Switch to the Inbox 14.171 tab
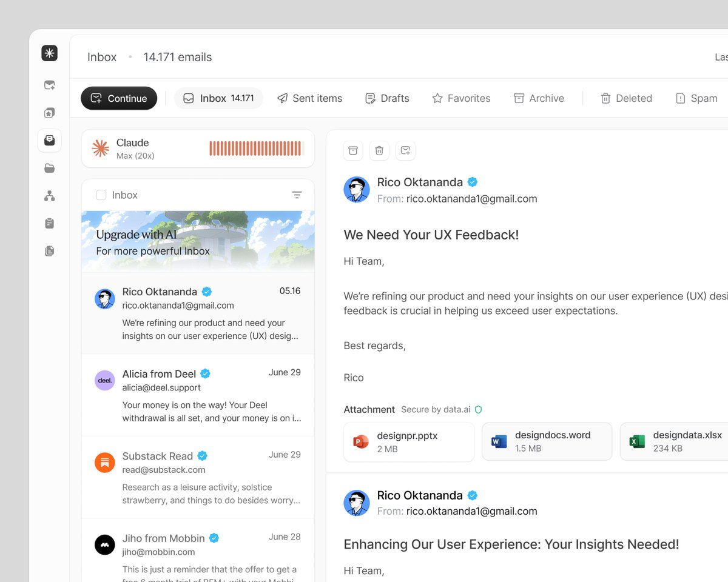Image resolution: width=728 pixels, height=582 pixels. click(x=218, y=98)
